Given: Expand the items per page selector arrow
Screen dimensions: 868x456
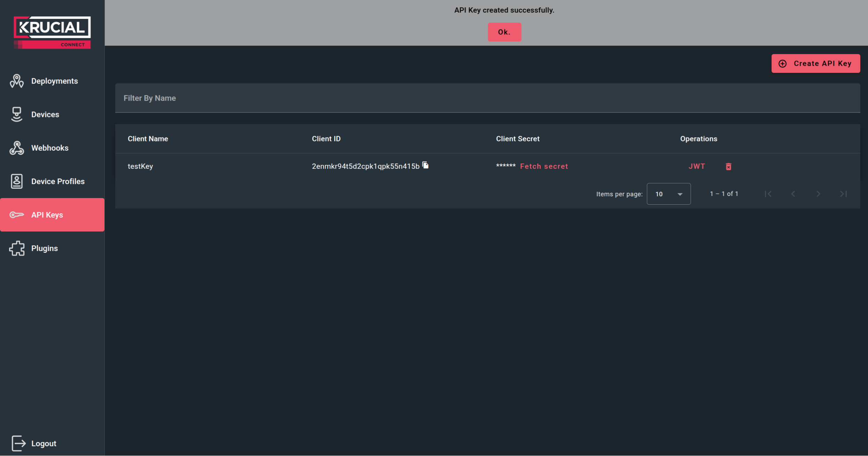Looking at the screenshot, I should click(x=679, y=194).
